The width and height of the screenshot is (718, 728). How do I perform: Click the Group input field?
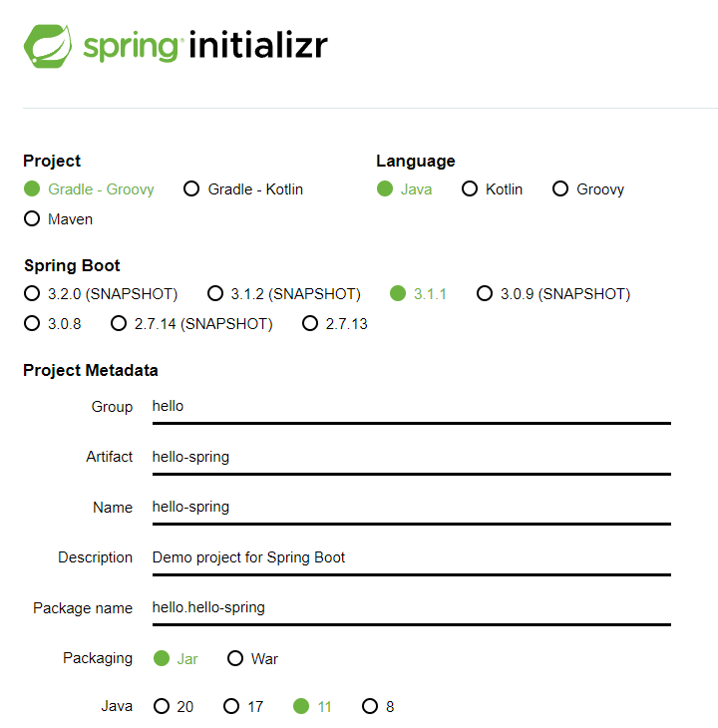[x=412, y=407]
